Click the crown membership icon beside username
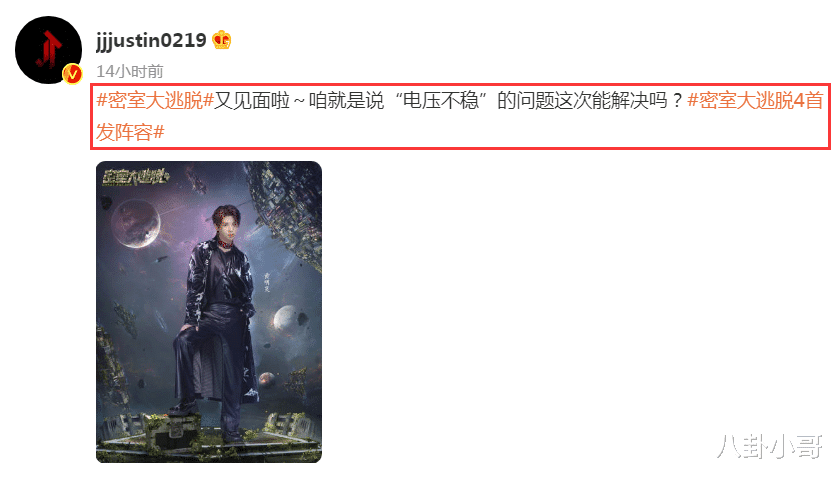The height and width of the screenshot is (477, 836). pos(221,40)
